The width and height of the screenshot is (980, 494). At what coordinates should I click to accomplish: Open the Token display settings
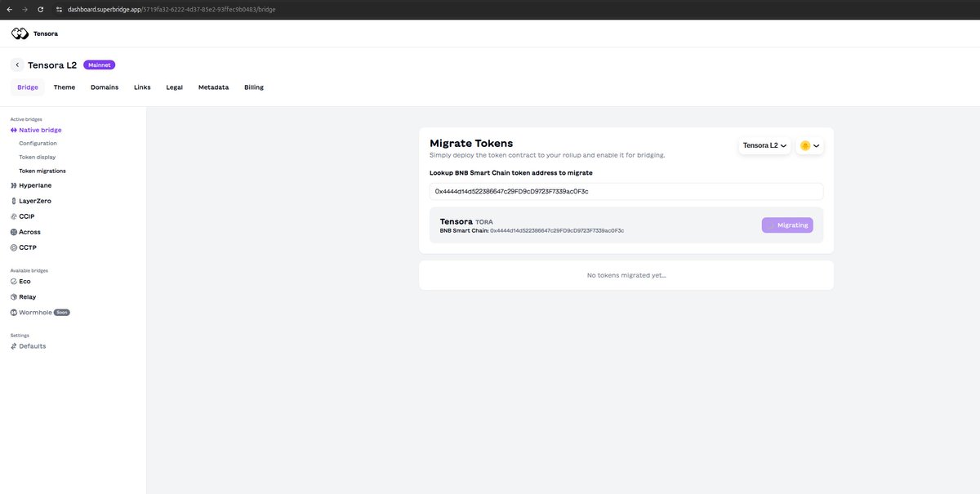pos(38,157)
